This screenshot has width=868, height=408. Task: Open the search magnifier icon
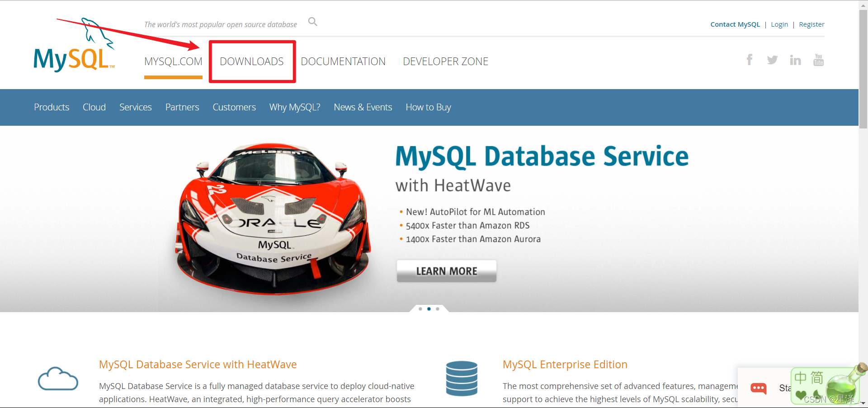point(312,22)
